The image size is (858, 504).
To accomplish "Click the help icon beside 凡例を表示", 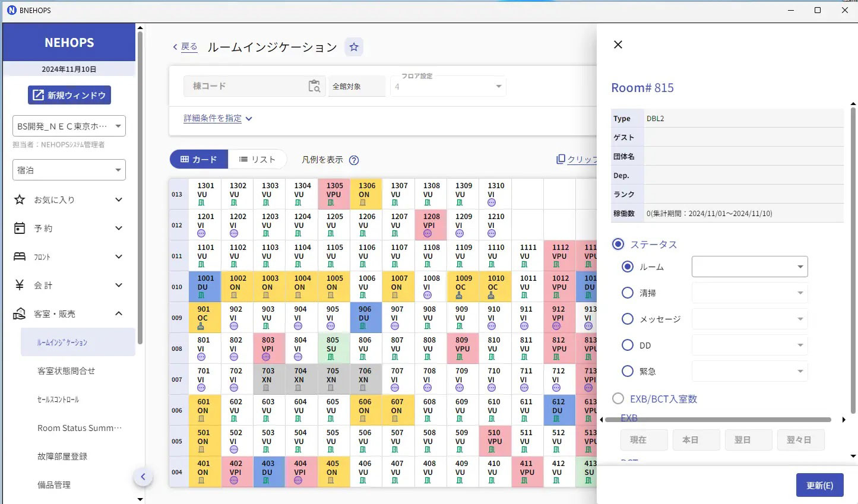I will coord(354,160).
